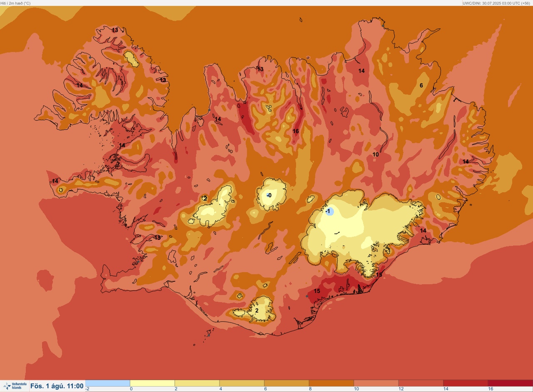This screenshot has height=392, width=533.
Task: Click the -1 label on the light blue glacier spot
Action: point(329,211)
